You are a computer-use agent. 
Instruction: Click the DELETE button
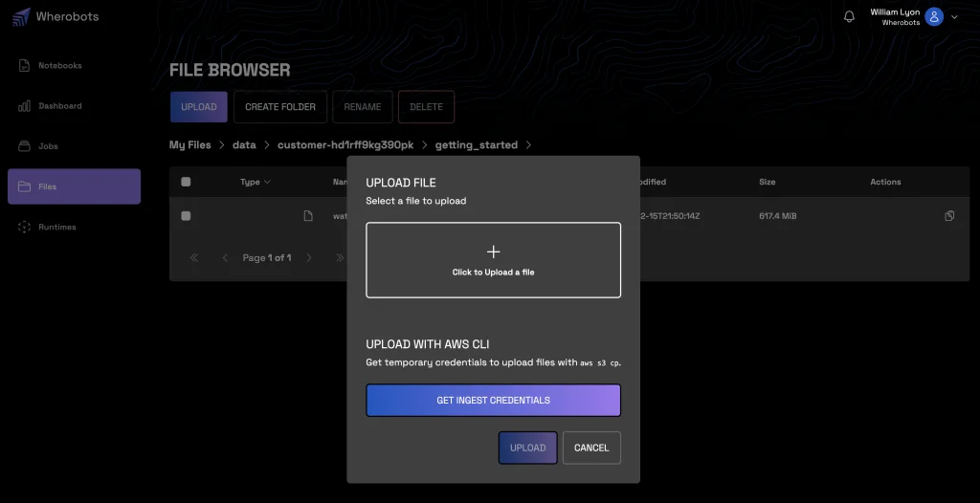(426, 107)
